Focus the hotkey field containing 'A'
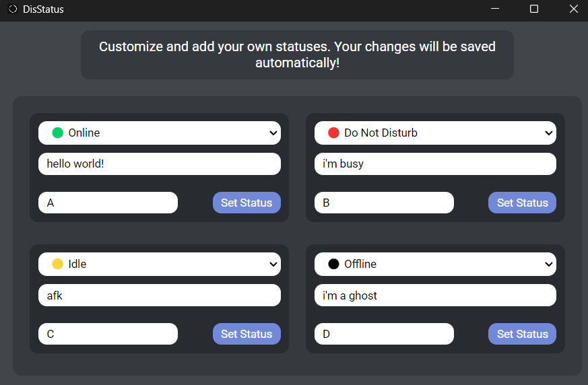Screen dimensions: 588x385 (108, 203)
